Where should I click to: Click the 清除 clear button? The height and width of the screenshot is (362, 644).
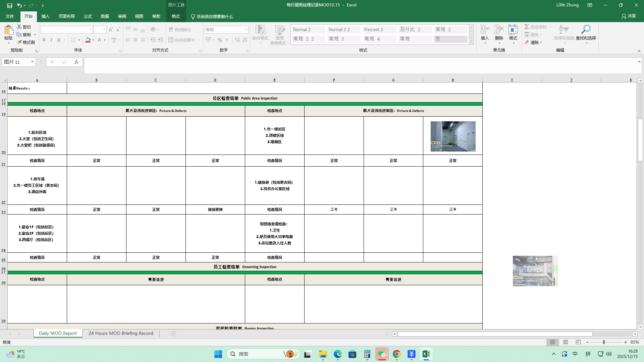(534, 43)
